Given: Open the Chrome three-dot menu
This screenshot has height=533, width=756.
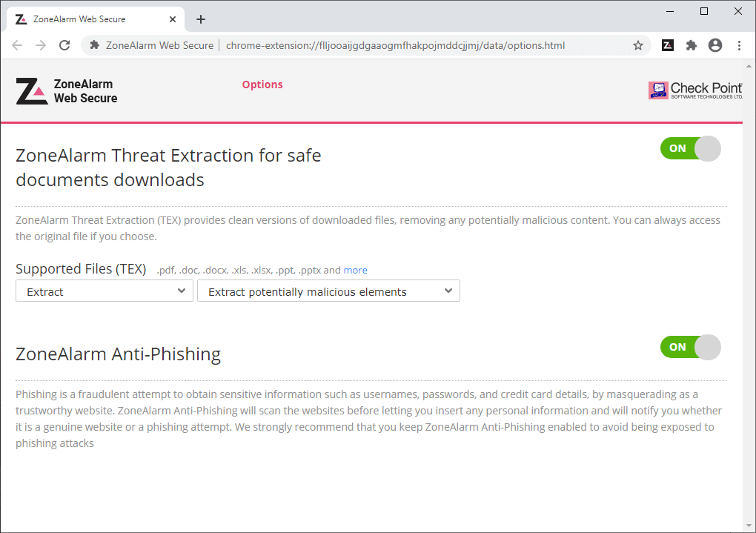Looking at the screenshot, I should (x=739, y=45).
